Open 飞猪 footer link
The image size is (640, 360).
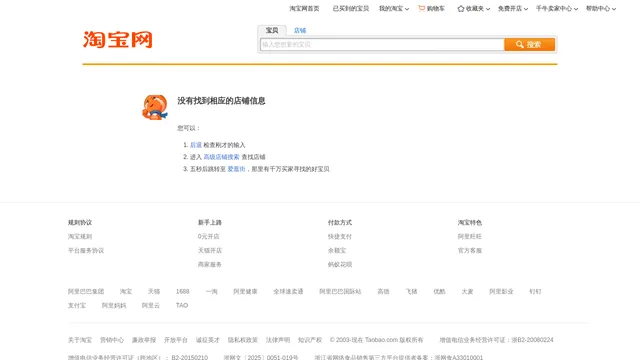click(411, 291)
